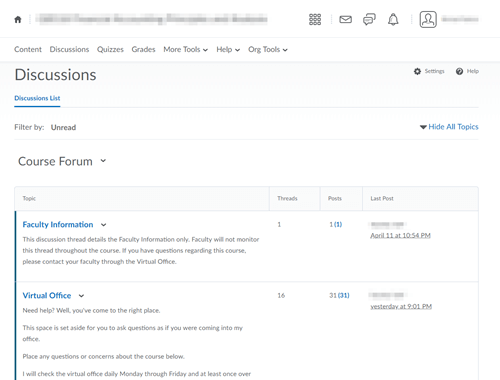The image size is (500, 380).
Task: Open the subscription alerts chat icon
Action: point(369,20)
